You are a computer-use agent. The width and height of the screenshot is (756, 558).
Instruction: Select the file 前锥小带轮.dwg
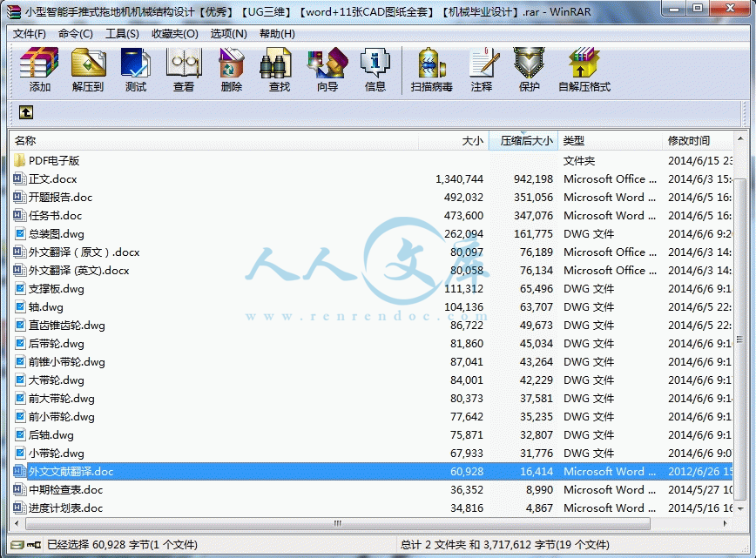[66, 362]
